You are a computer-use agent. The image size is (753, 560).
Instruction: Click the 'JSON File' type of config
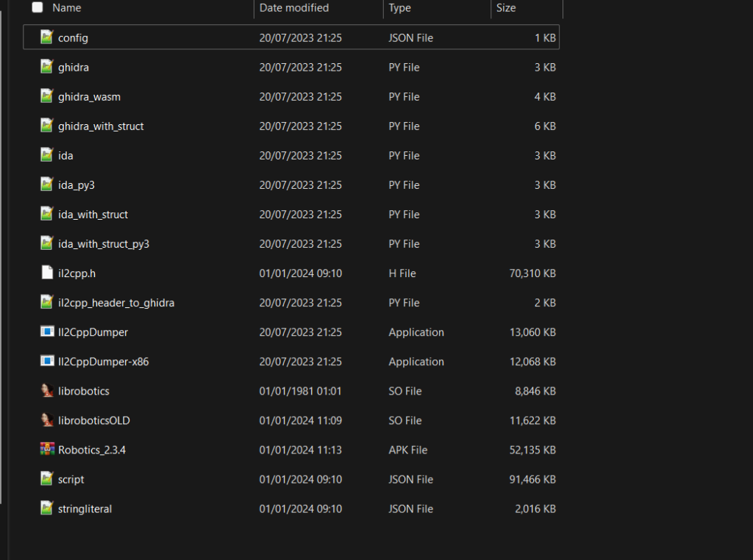[x=410, y=38]
